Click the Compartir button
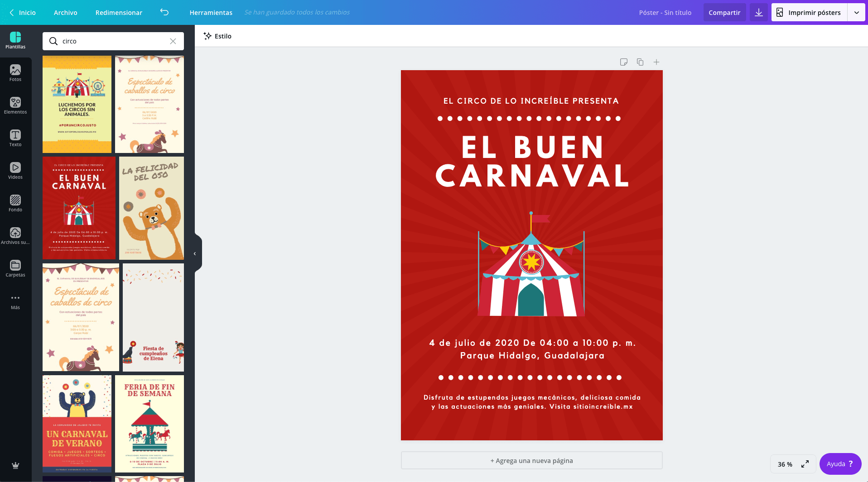Viewport: 868px width, 482px height. [x=724, y=12]
